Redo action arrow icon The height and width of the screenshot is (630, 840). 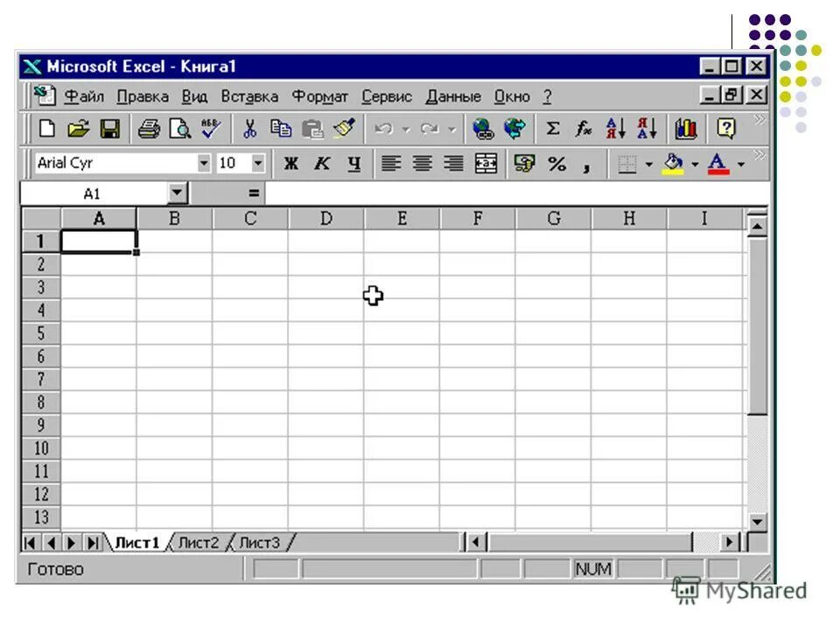[x=430, y=129]
